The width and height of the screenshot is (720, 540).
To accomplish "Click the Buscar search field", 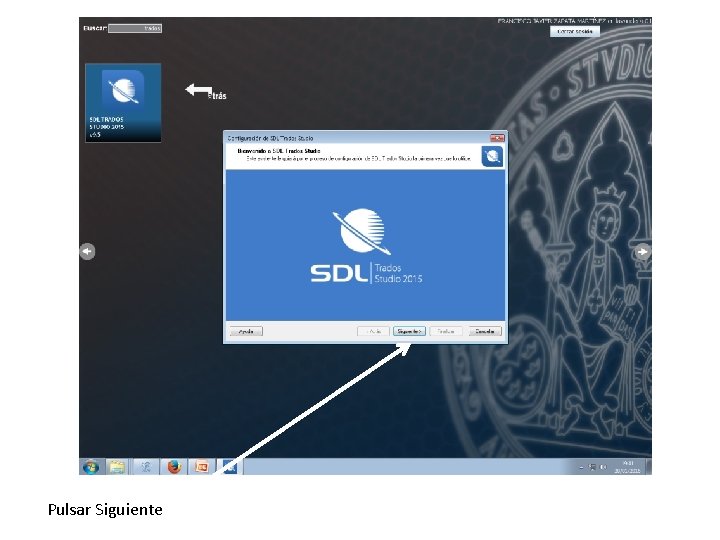I will coord(135,28).
